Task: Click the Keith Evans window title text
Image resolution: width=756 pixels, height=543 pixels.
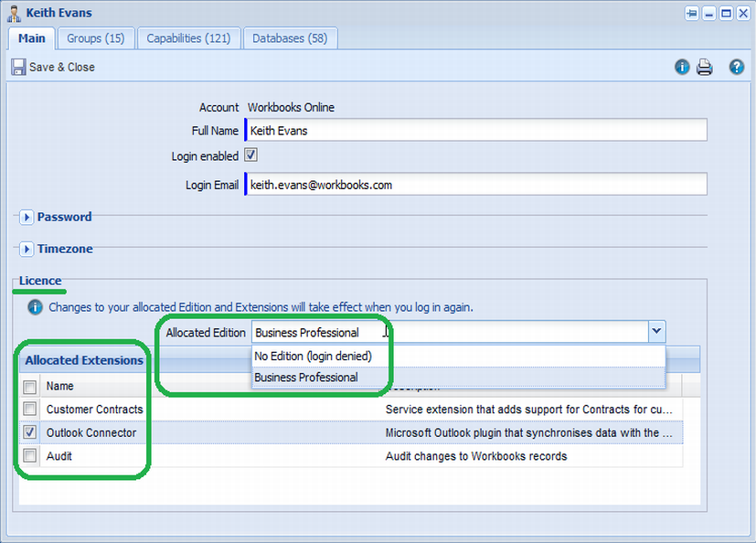Action: click(59, 13)
